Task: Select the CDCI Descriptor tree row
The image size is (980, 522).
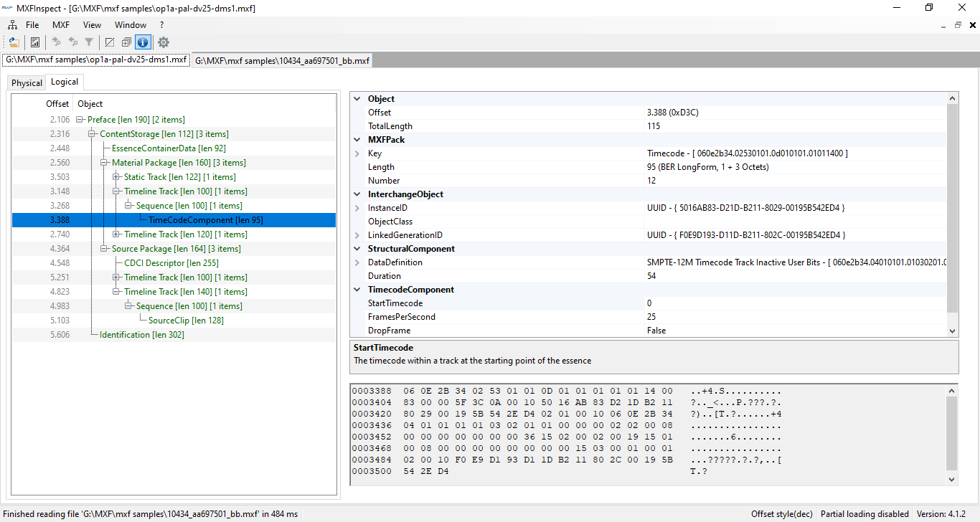Action: point(174,263)
